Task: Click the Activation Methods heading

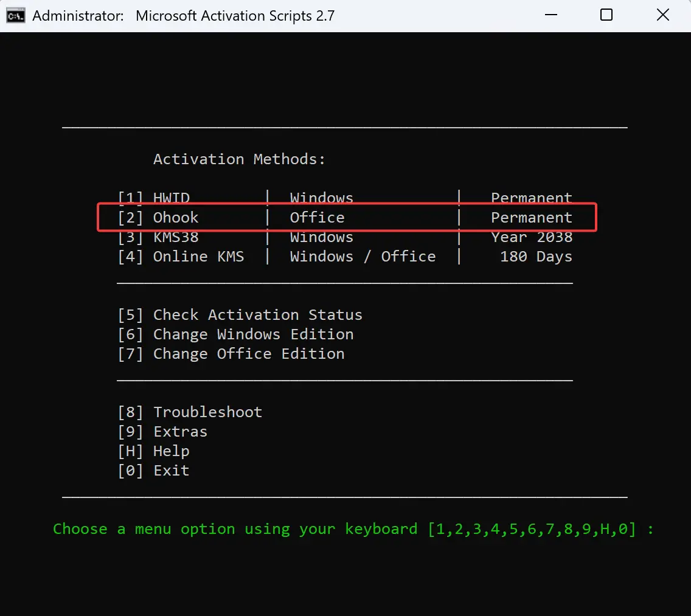Action: (239, 159)
